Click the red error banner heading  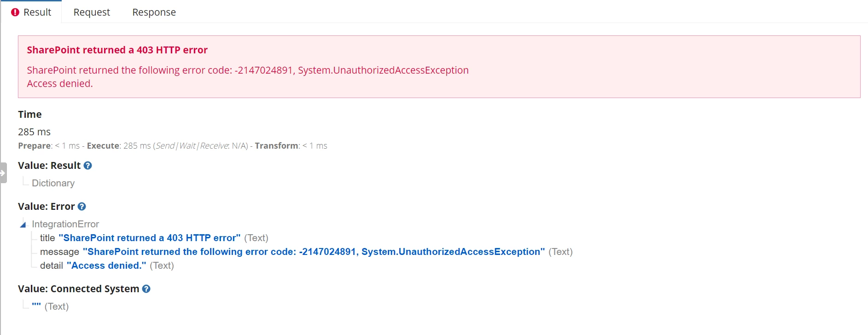[x=117, y=50]
